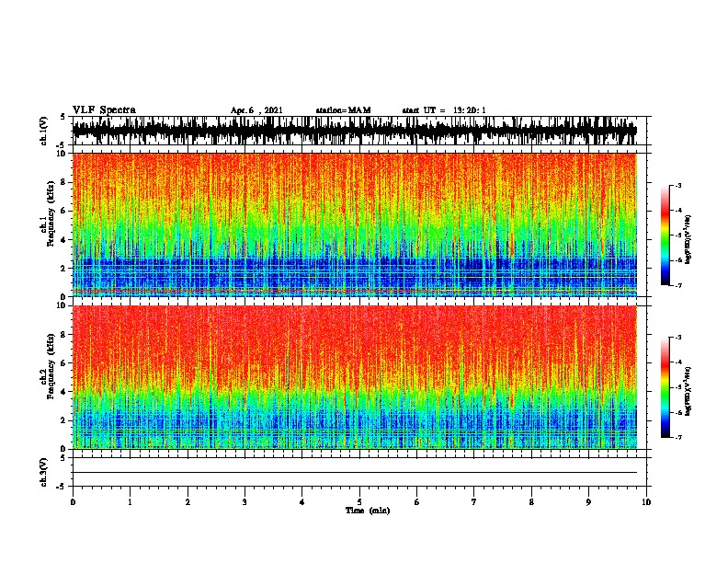The height and width of the screenshot is (563, 728).
Task: Click the ch.3(V) axis label
Action: [x=43, y=472]
